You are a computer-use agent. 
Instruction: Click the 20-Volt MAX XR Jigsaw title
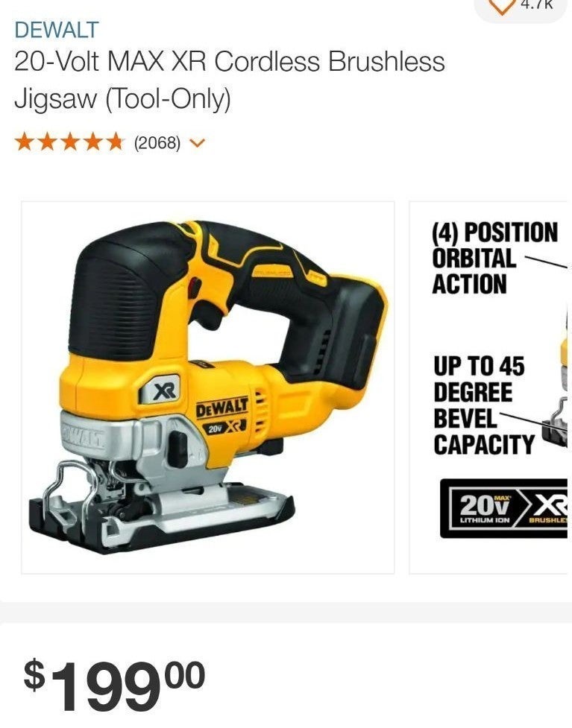point(230,80)
